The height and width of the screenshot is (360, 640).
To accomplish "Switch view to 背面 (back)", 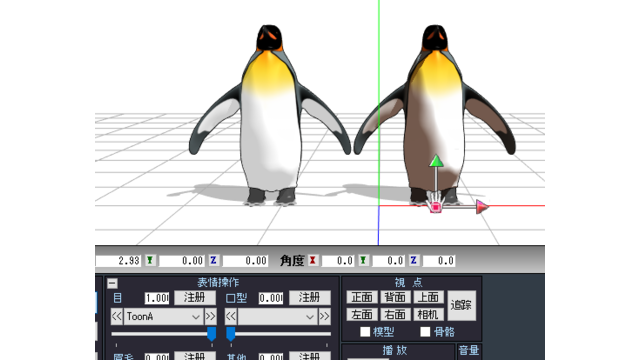I will [x=395, y=297].
